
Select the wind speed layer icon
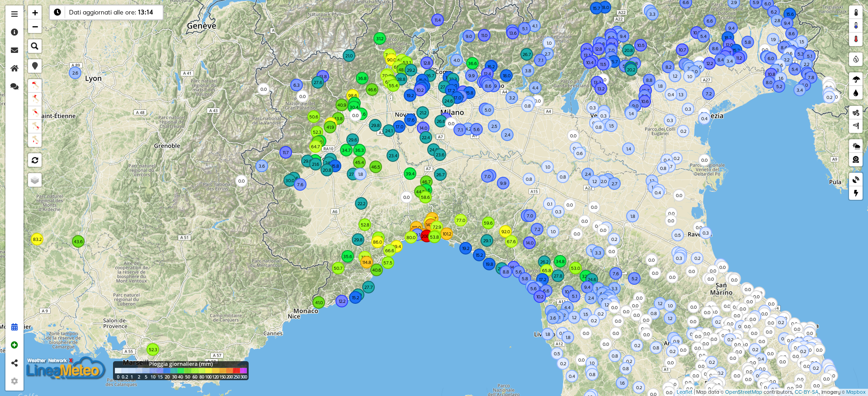click(856, 113)
